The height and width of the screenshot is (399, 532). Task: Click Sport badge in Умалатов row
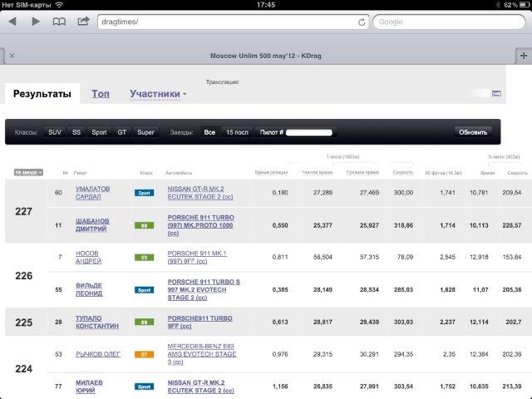pyautogui.click(x=144, y=193)
